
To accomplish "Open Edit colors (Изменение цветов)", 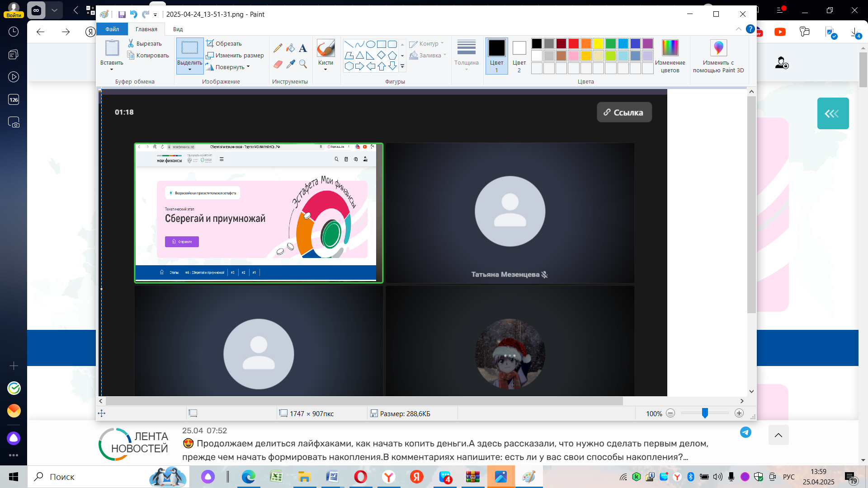I will click(670, 56).
